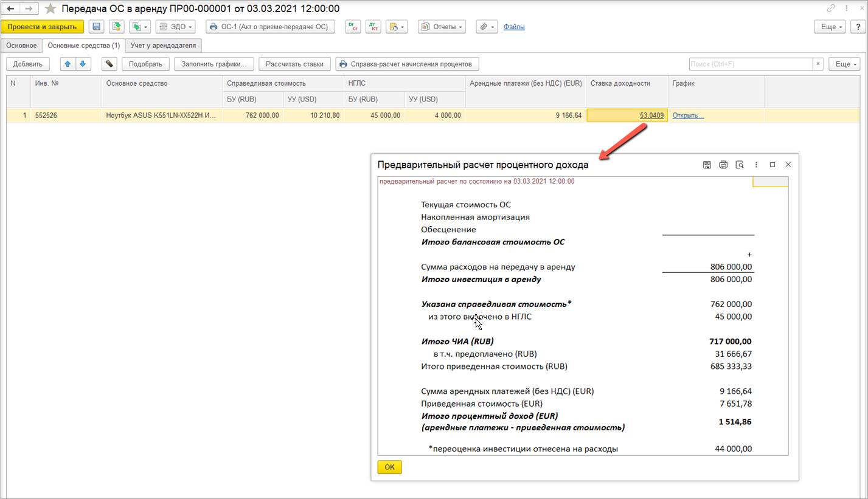Click into the Поиск search field

[751, 64]
